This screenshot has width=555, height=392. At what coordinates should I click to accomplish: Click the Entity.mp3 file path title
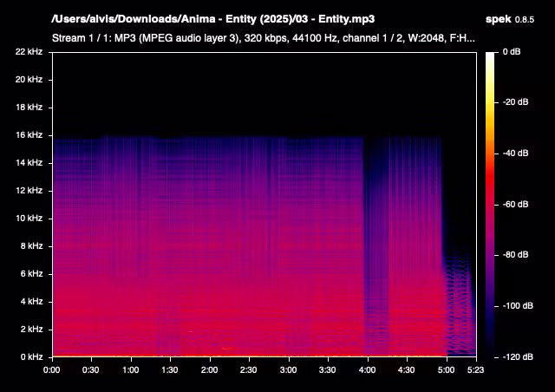213,19
